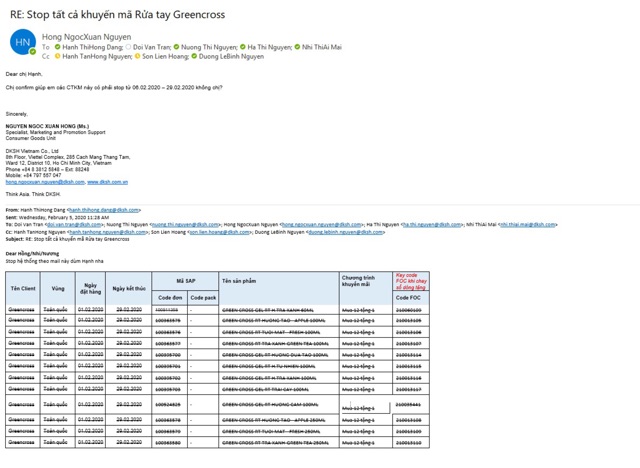Image resolution: width=640 pixels, height=468 pixels.
Task: Click presence icon for Duong LeBinh Nguyen
Action: tap(195, 57)
